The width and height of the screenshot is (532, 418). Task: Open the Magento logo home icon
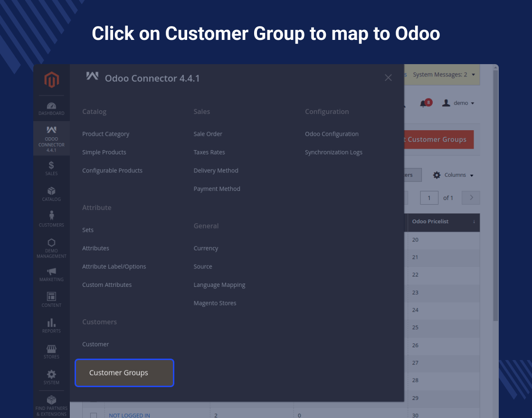coord(52,80)
